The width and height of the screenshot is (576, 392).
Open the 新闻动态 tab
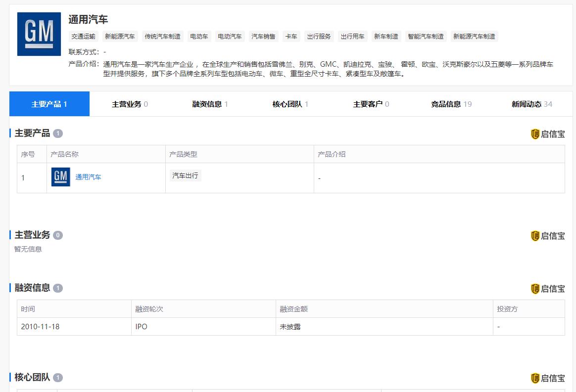click(531, 104)
